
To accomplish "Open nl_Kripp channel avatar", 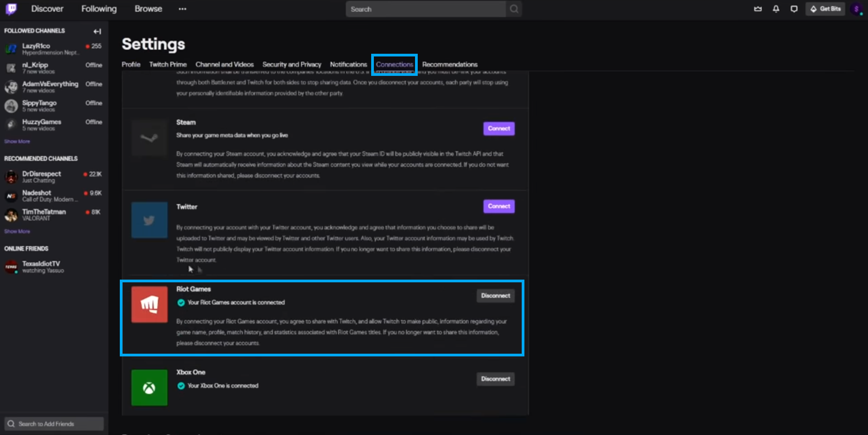I will [11, 68].
